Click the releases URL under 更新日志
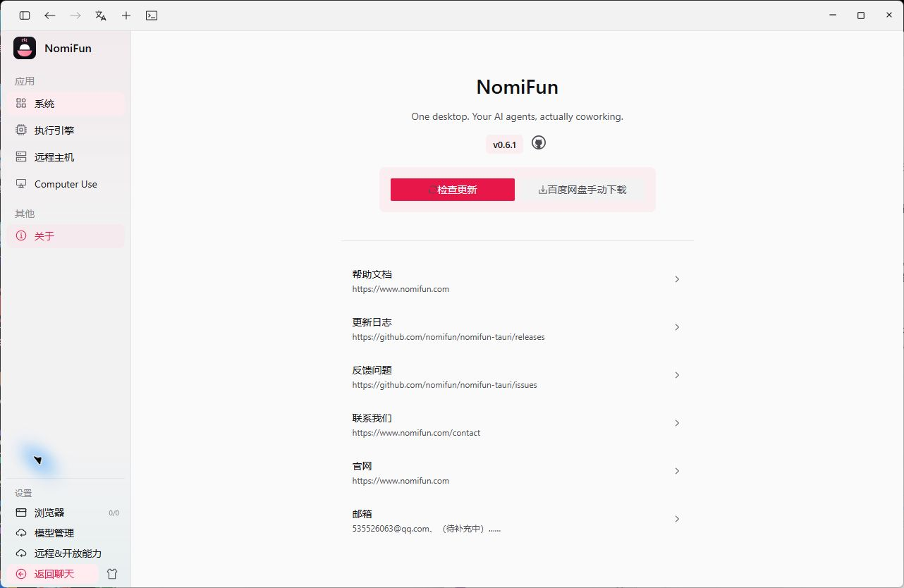The image size is (904, 588). [448, 337]
